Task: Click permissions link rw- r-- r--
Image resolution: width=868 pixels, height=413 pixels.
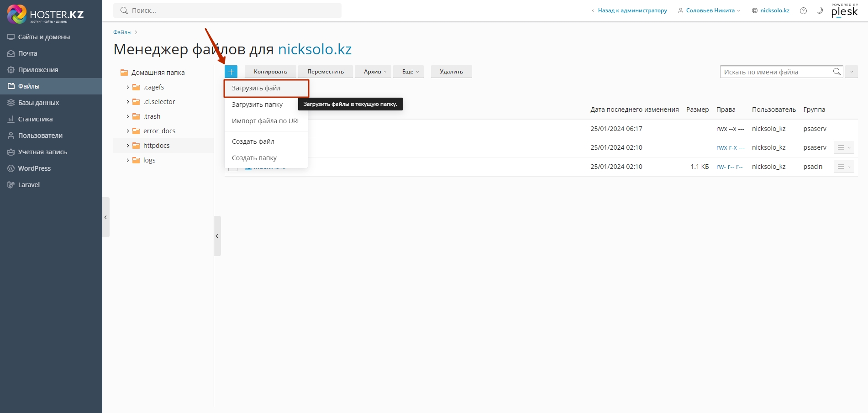Action: (x=730, y=167)
